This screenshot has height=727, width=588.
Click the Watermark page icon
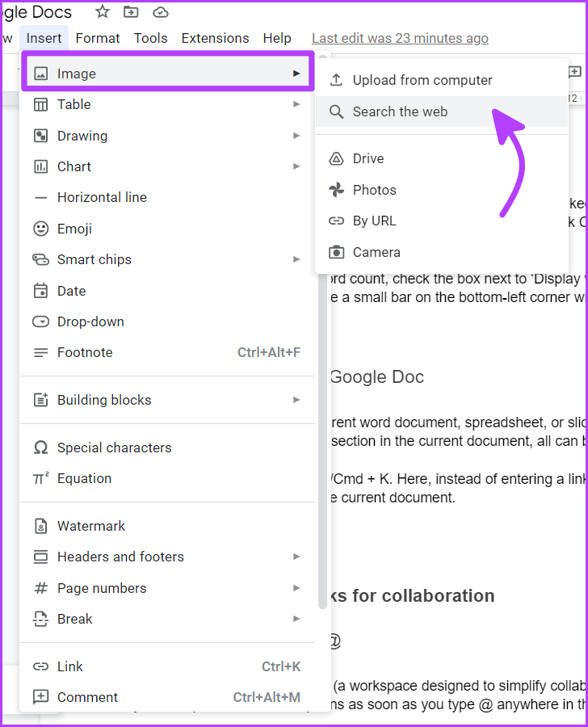pyautogui.click(x=41, y=526)
